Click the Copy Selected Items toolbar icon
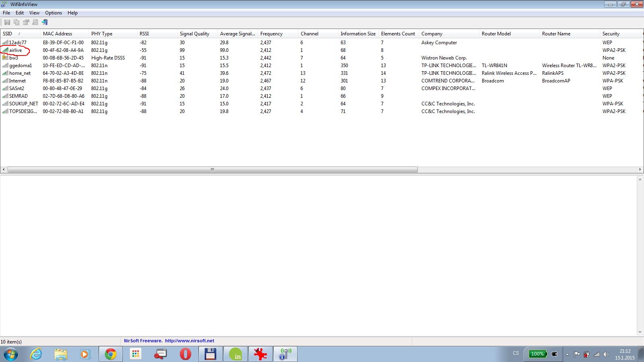Viewport: 644px width, 362px height. pyautogui.click(x=17, y=23)
